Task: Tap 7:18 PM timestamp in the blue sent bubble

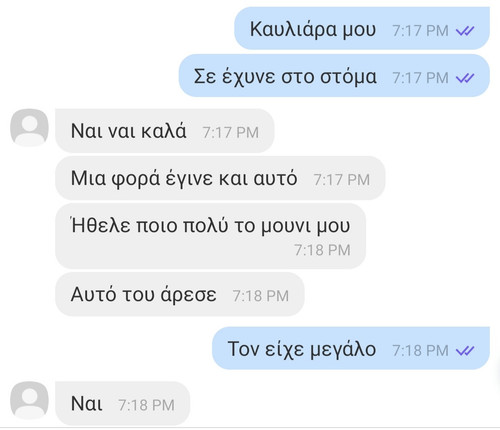Action: (420, 351)
